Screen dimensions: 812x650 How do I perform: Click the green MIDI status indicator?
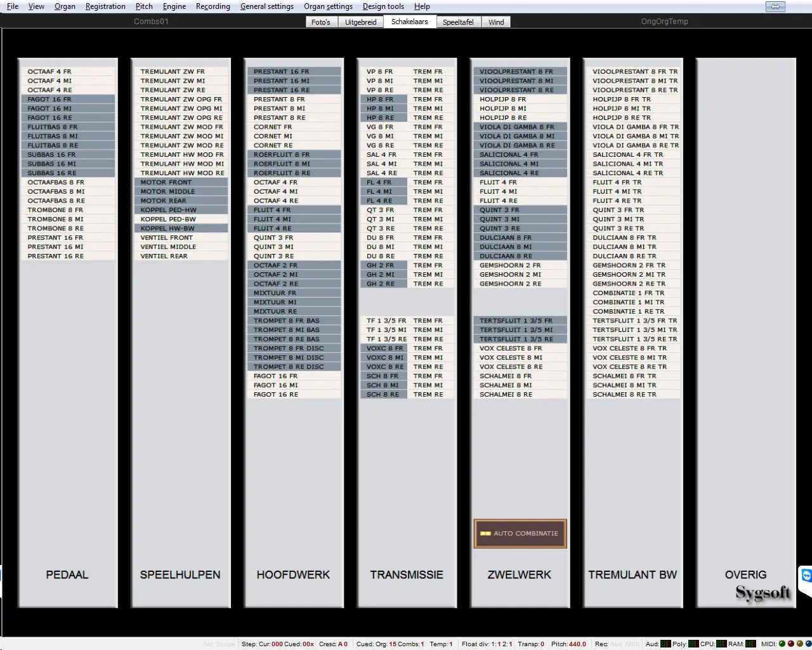click(782, 644)
